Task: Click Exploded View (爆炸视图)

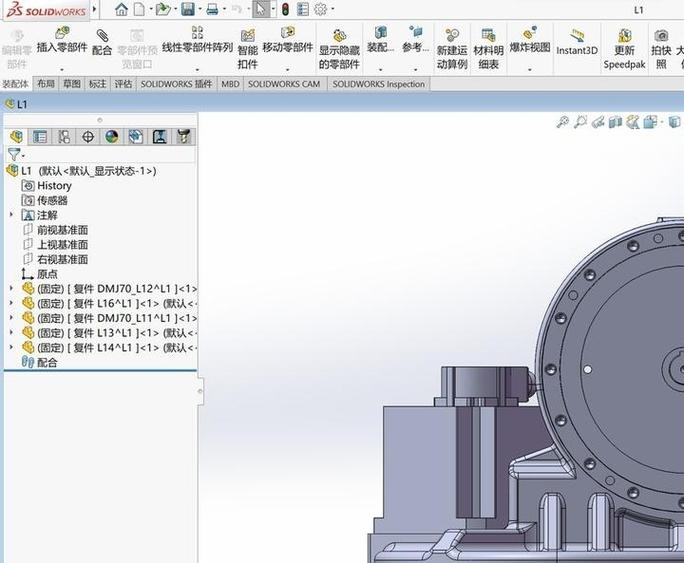Action: click(530, 40)
